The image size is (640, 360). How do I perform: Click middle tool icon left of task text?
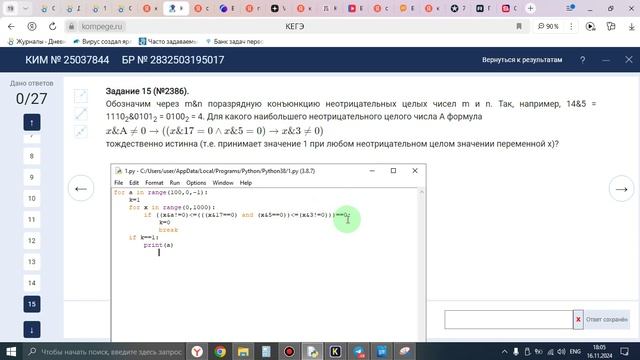click(81, 114)
